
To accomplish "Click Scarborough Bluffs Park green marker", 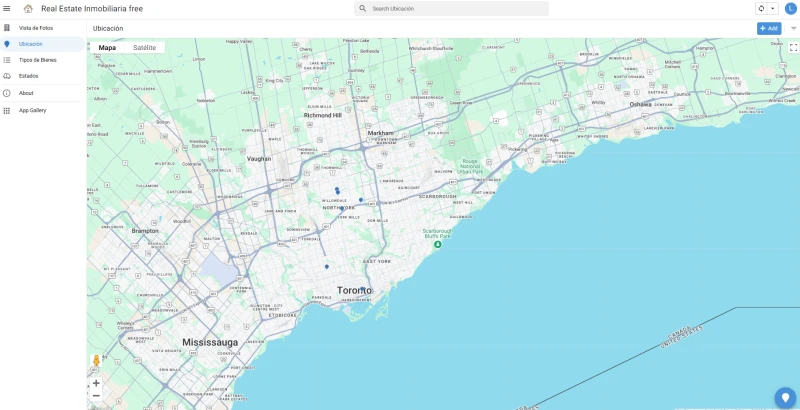I will point(437,245).
